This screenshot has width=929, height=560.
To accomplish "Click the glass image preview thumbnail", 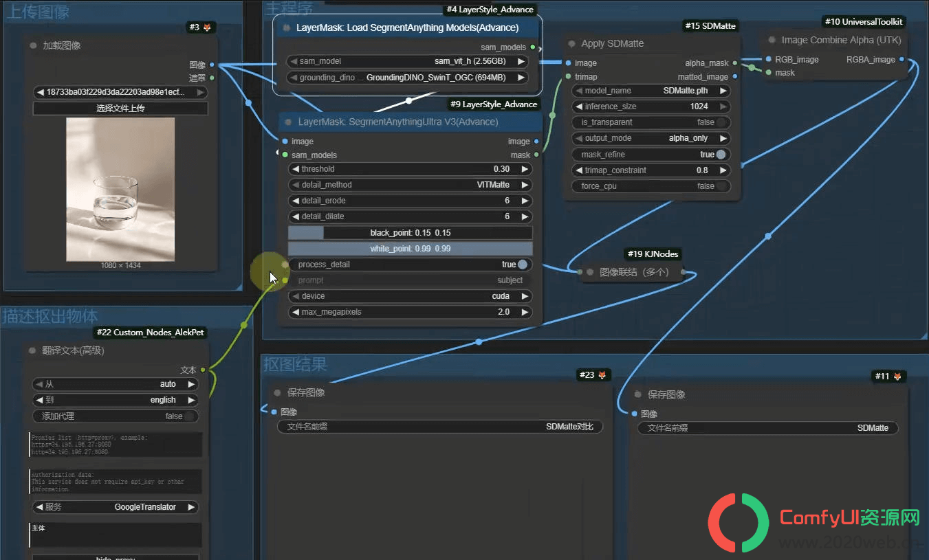I will click(120, 189).
